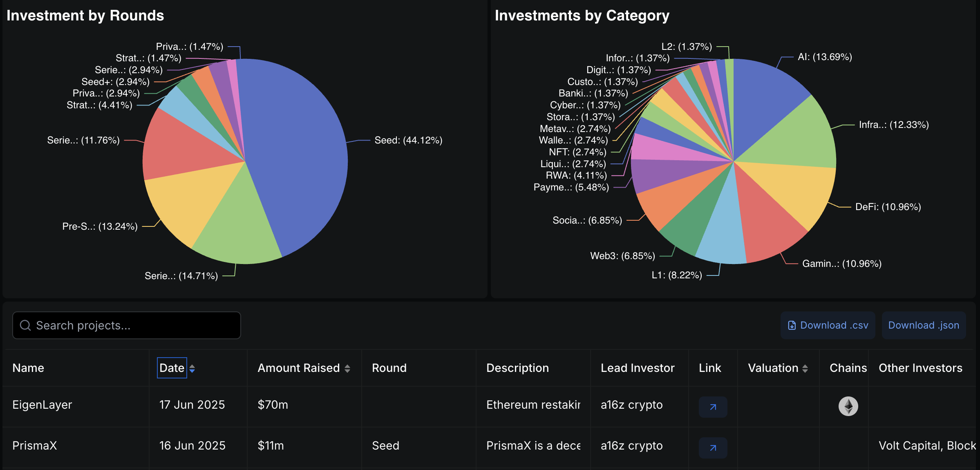
Task: Click the Serie..: (11.76%) label
Action: click(83, 140)
